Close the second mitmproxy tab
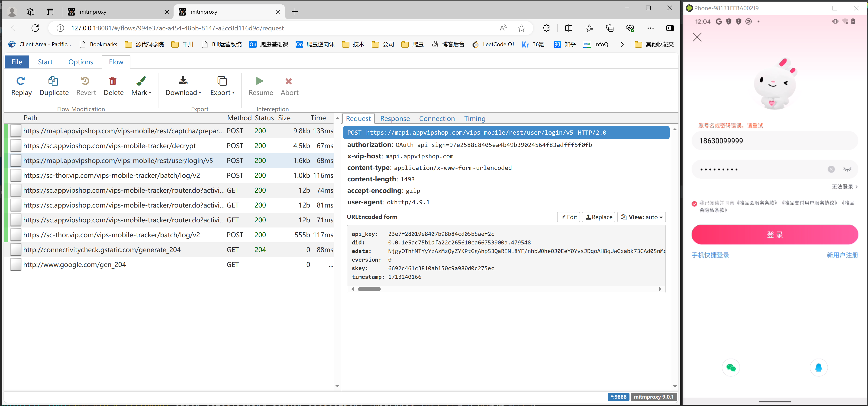The height and width of the screenshot is (406, 868). (x=278, y=12)
